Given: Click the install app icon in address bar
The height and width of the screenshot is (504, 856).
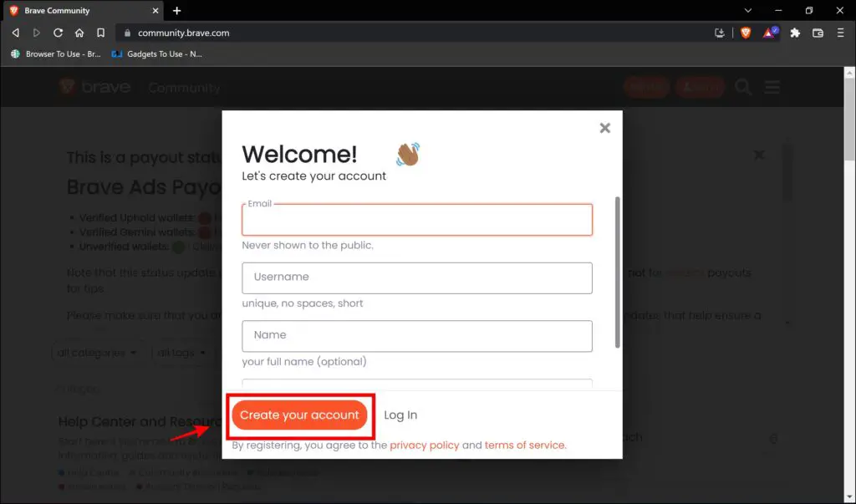Looking at the screenshot, I should (720, 33).
